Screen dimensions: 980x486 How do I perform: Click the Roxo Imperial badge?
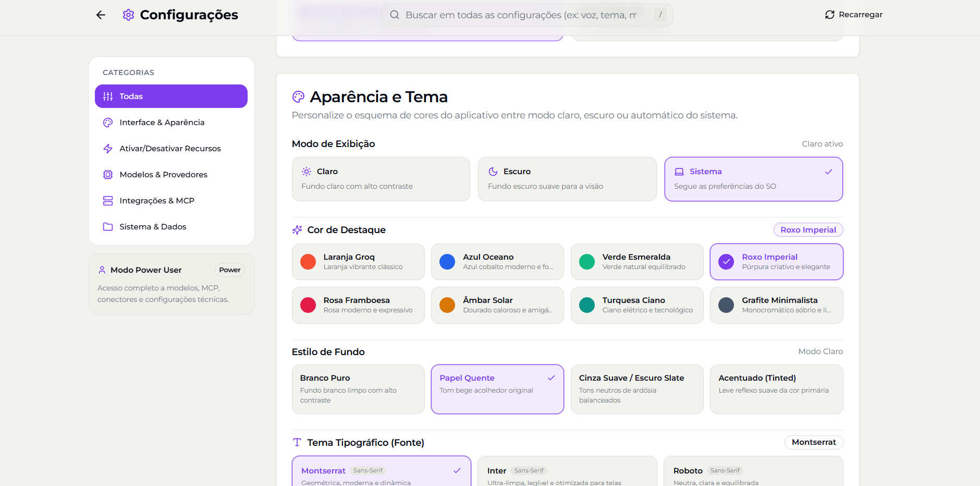pyautogui.click(x=808, y=230)
